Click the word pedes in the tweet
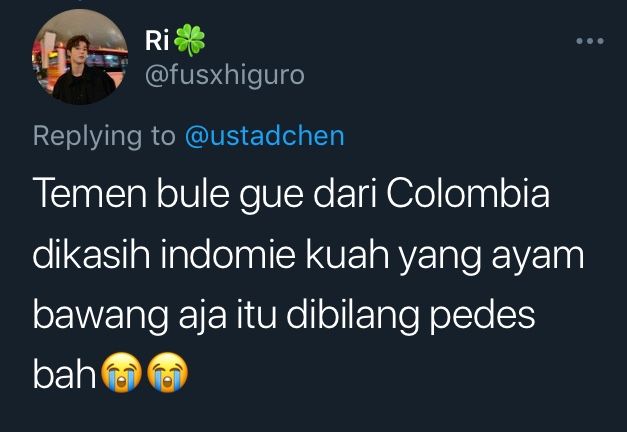Viewport: 627px width, 432px height. coord(483,317)
